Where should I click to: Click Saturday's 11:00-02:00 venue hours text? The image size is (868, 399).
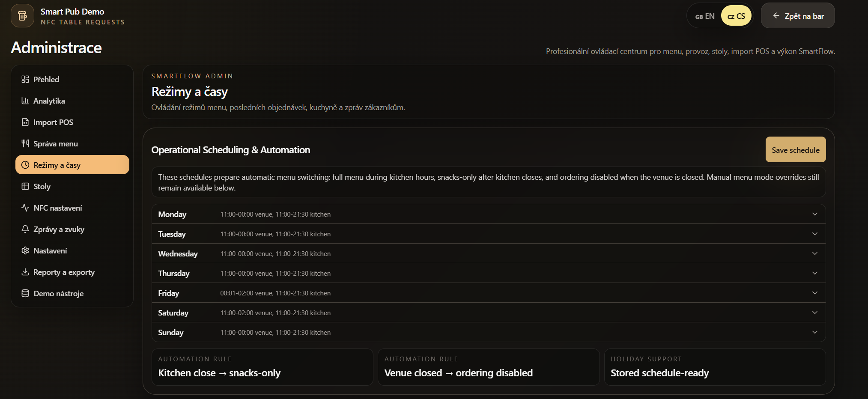[246, 313]
